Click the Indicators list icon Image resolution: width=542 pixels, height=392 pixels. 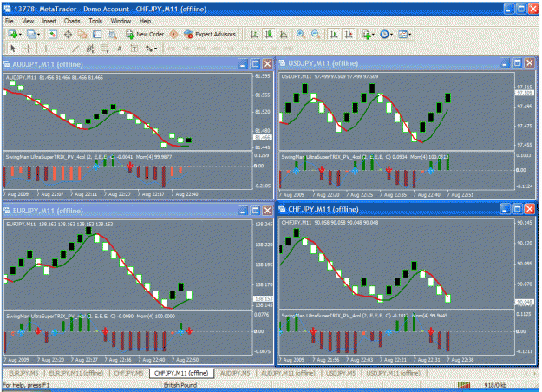click(x=366, y=34)
